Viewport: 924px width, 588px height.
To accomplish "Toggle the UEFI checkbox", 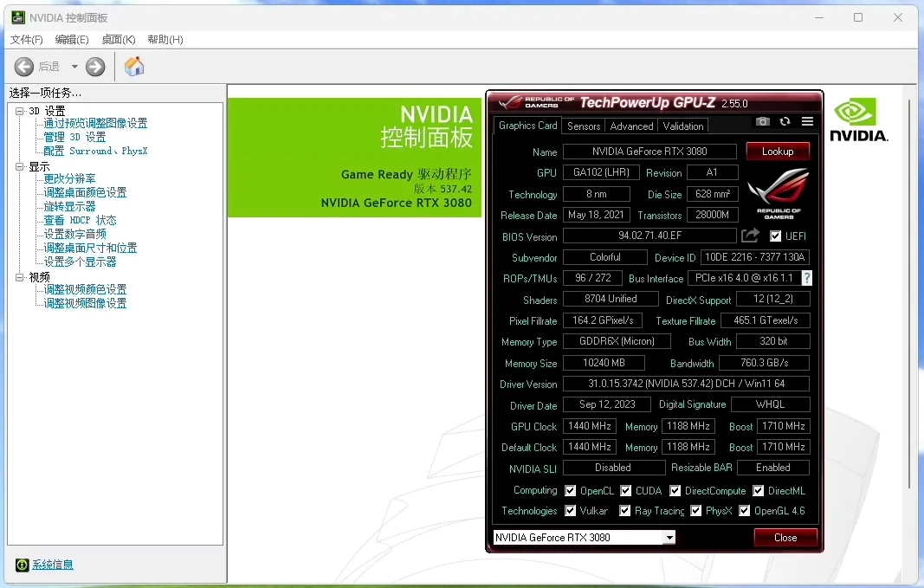I will click(776, 236).
